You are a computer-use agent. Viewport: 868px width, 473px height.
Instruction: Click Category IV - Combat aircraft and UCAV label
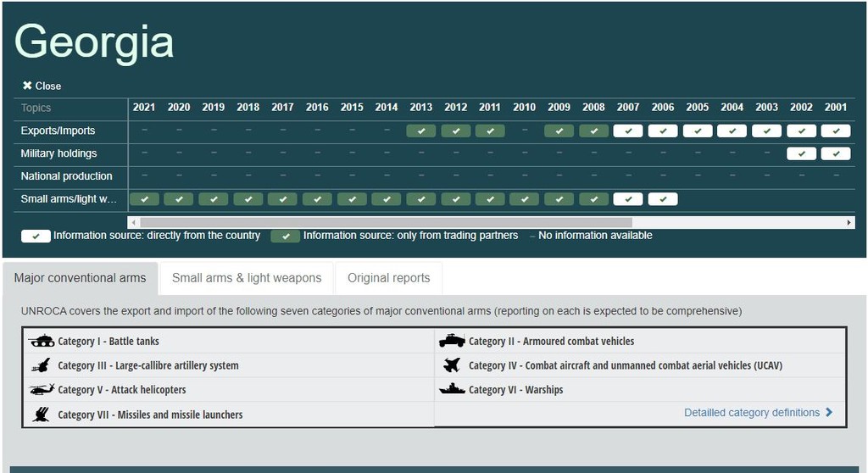[626, 365]
